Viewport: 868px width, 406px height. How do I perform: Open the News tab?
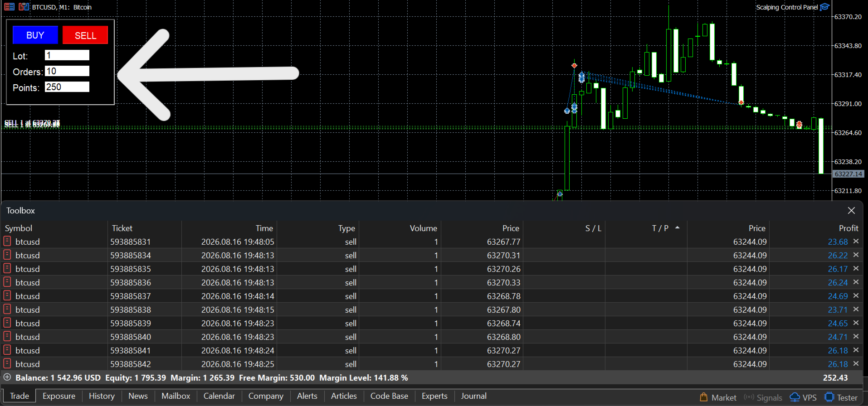(138, 396)
